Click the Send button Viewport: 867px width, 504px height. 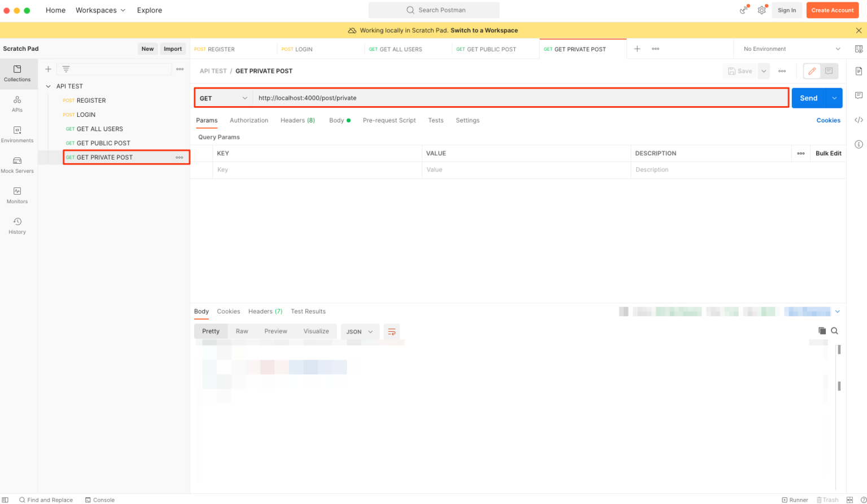click(808, 98)
